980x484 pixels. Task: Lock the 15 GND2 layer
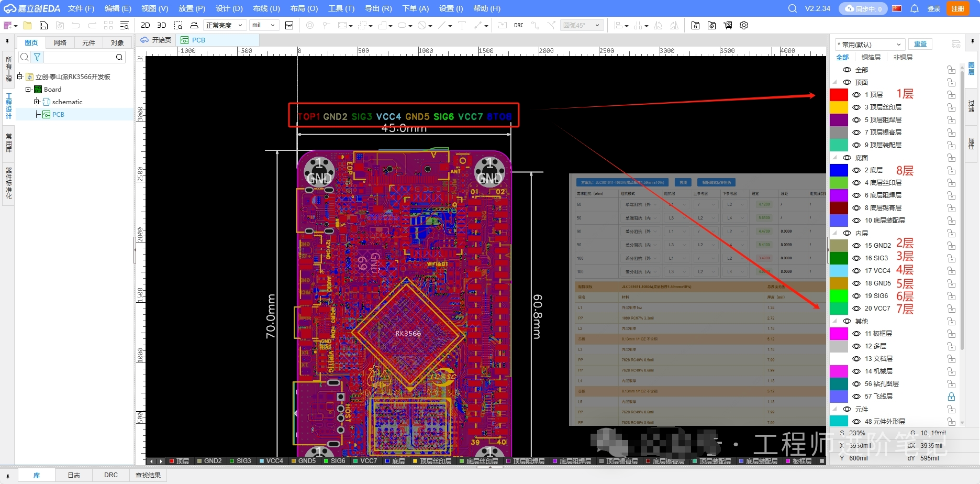pos(951,246)
